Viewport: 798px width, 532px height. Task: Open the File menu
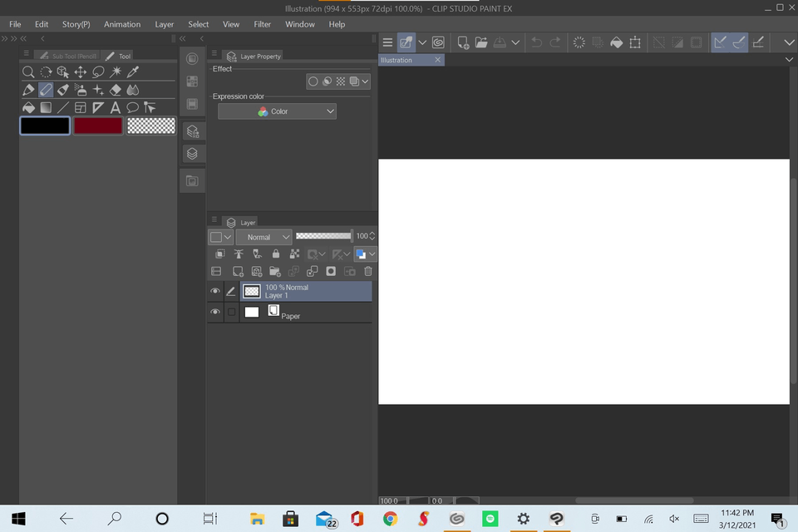coord(15,24)
